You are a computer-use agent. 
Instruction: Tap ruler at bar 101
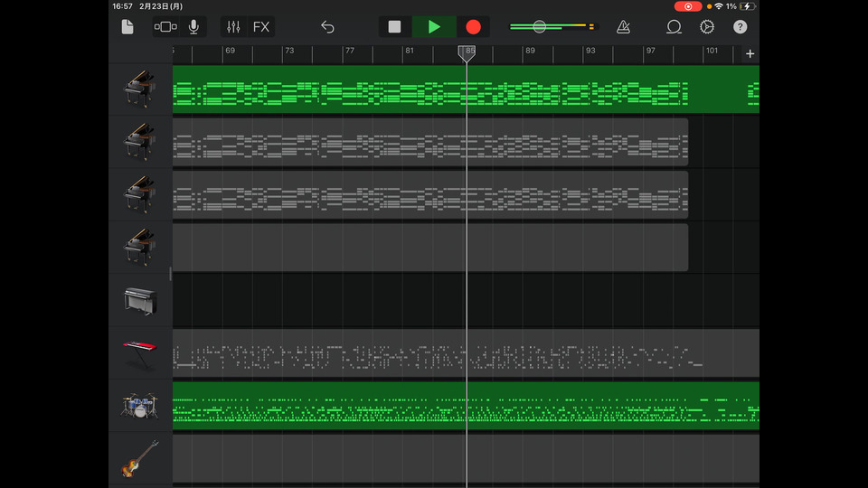712,51
